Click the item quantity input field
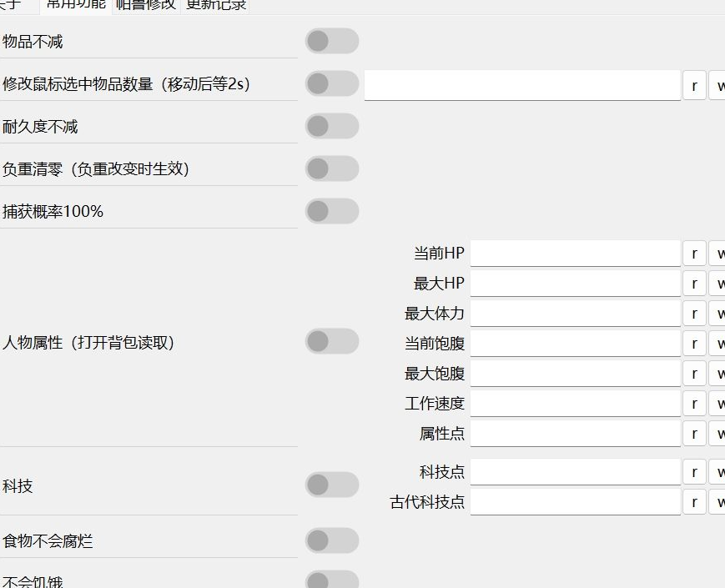Image resolution: width=725 pixels, height=588 pixels. coord(522,85)
